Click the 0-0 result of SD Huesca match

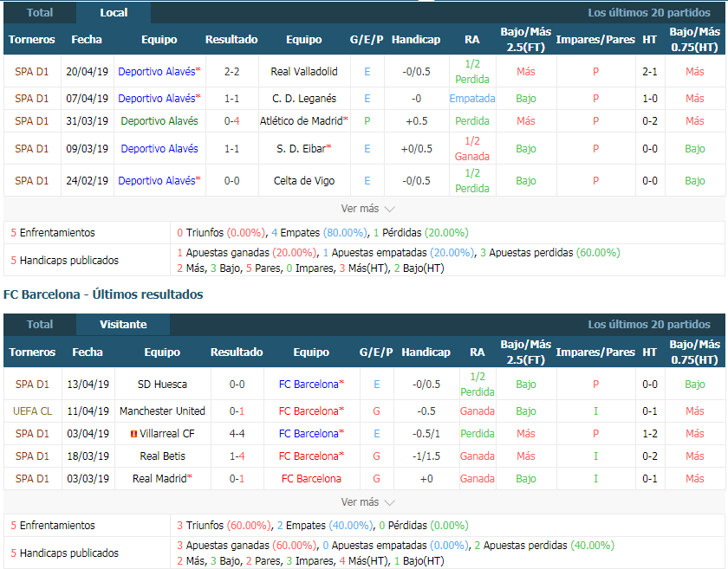click(x=237, y=385)
